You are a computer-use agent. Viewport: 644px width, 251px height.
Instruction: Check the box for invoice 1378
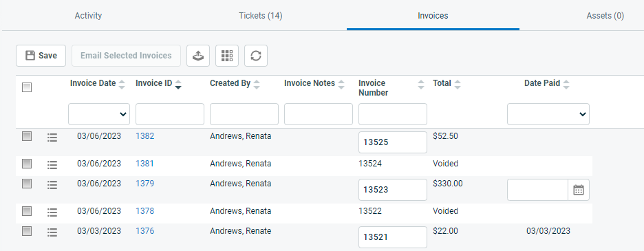coord(27,211)
